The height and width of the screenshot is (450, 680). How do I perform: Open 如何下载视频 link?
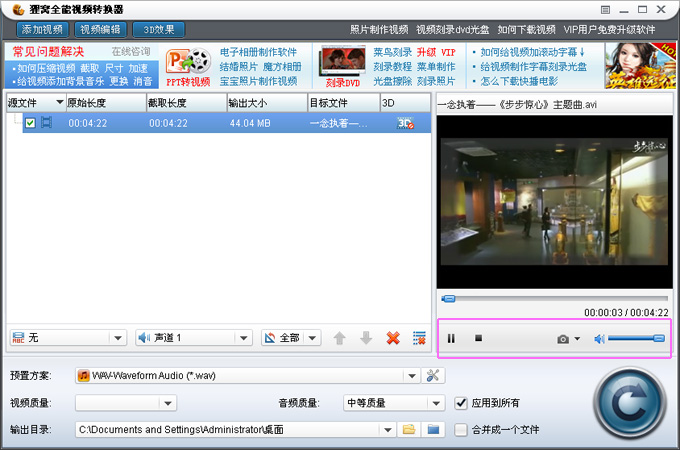coord(526,29)
